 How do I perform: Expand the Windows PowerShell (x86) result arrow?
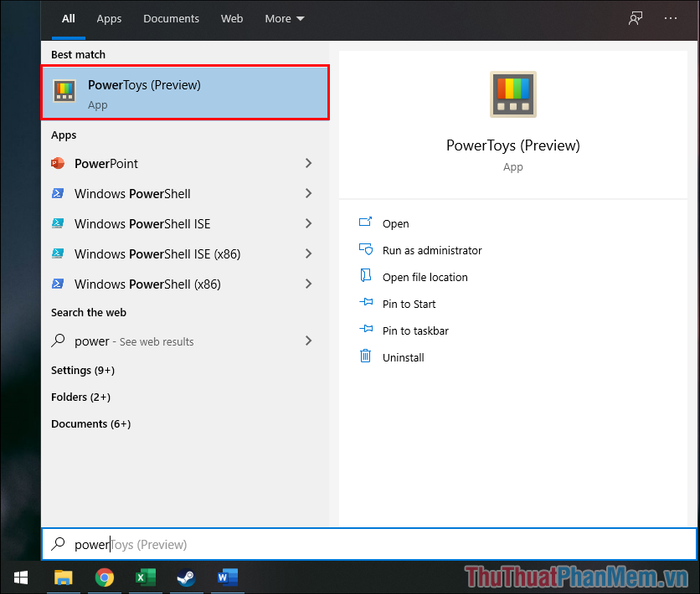click(x=308, y=283)
